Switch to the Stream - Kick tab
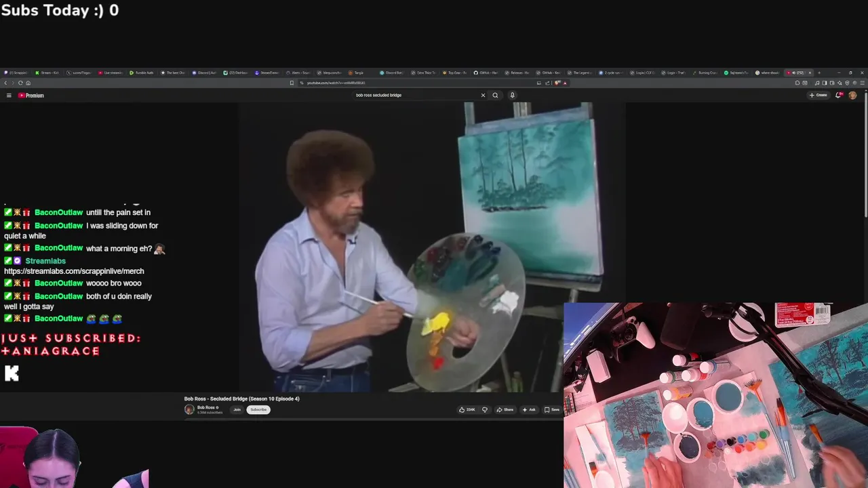Viewport: 868px width, 488px height. click(47, 73)
